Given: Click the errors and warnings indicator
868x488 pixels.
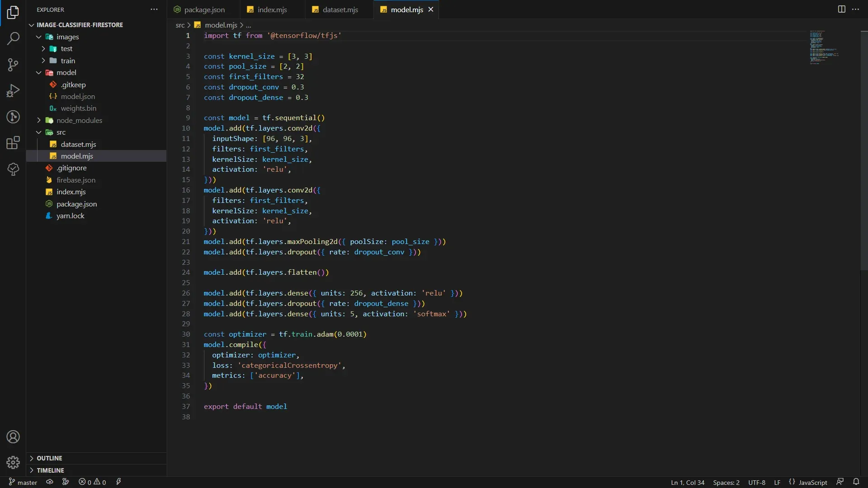Looking at the screenshot, I should (92, 482).
